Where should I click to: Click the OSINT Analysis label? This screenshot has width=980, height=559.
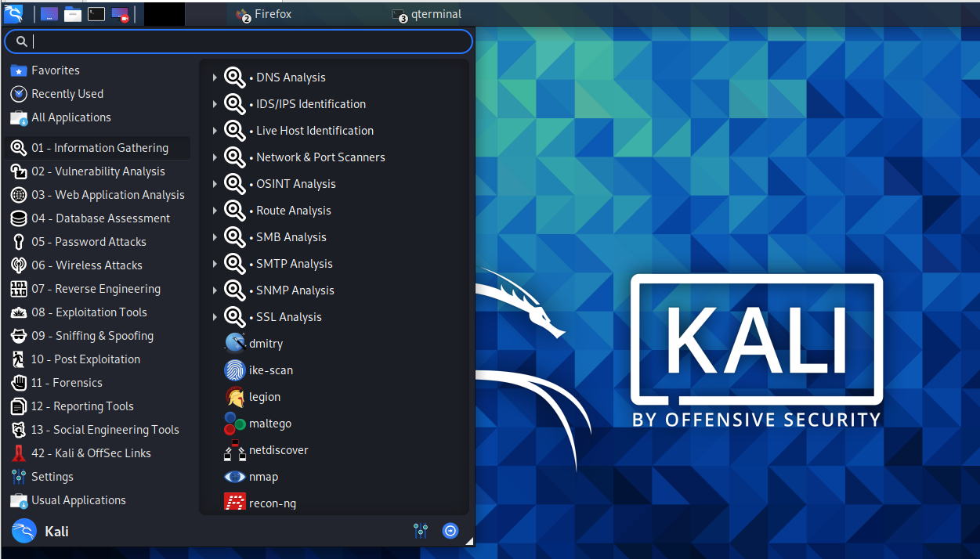296,184
